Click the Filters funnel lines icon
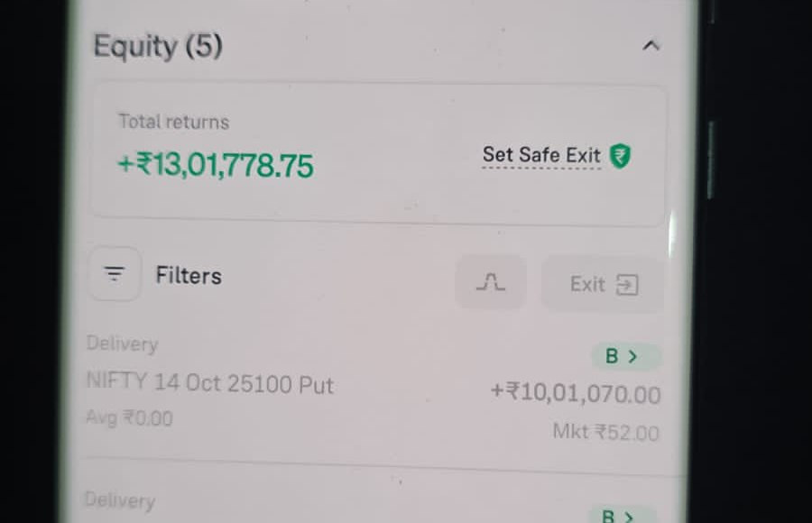Screen dimensions: 812x523 (115, 274)
